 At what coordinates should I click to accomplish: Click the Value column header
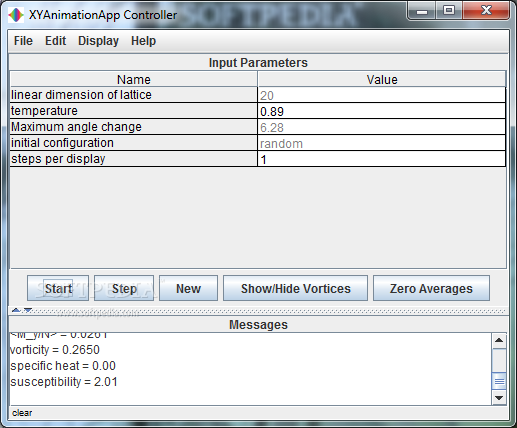[x=382, y=79]
